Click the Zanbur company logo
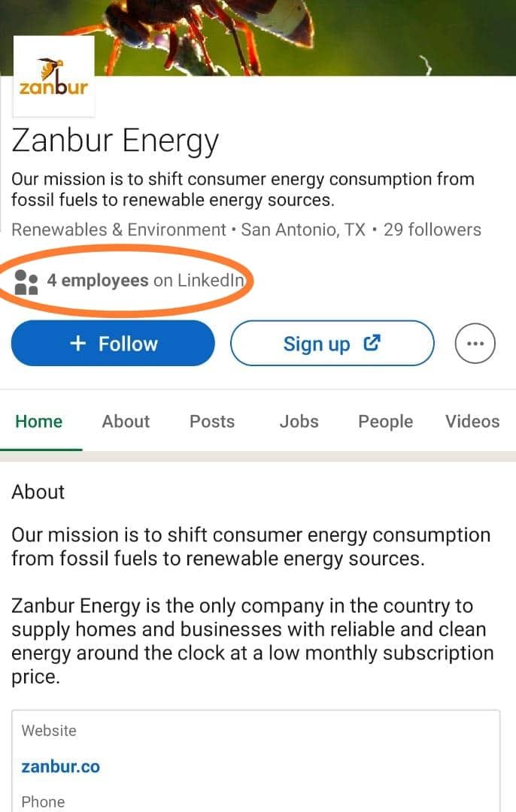This screenshot has height=812, width=516. (x=53, y=77)
